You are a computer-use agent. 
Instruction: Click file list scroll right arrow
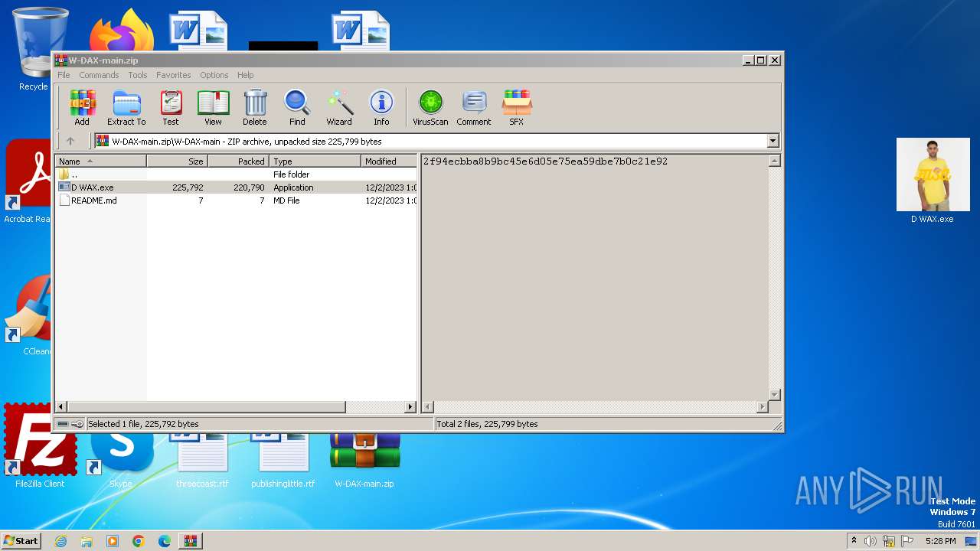[x=410, y=407]
